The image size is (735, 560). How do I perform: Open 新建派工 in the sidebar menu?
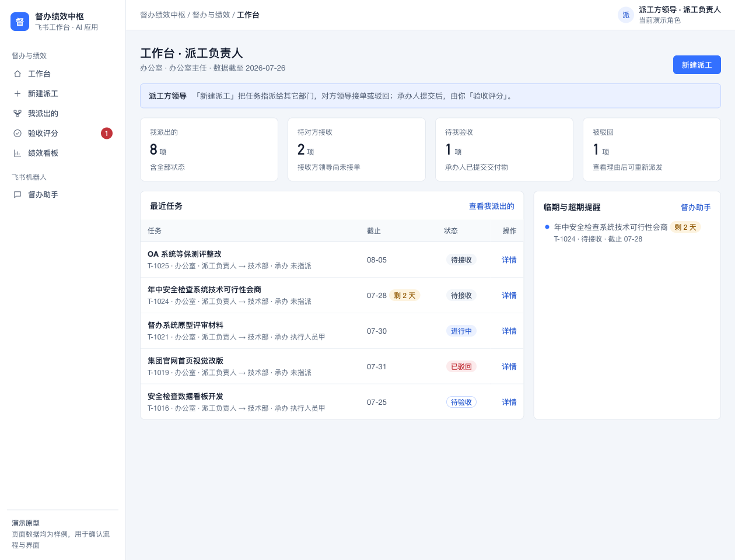click(x=63, y=94)
